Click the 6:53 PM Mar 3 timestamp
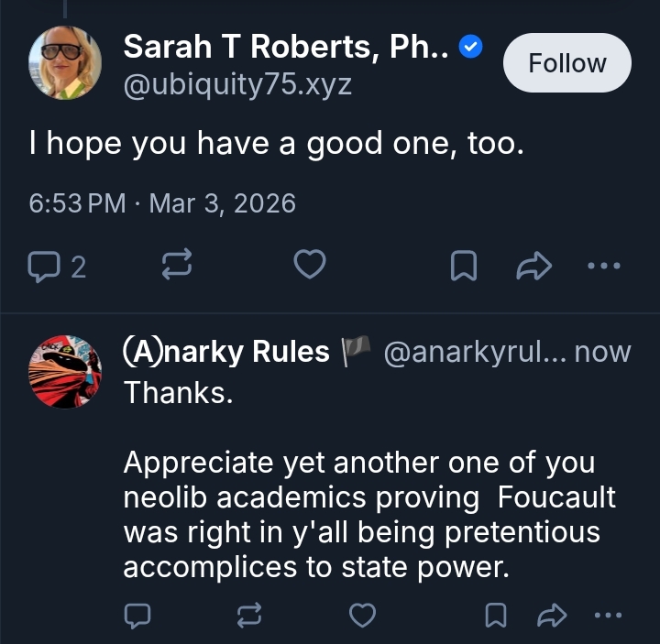The height and width of the screenshot is (644, 660). pos(162,202)
